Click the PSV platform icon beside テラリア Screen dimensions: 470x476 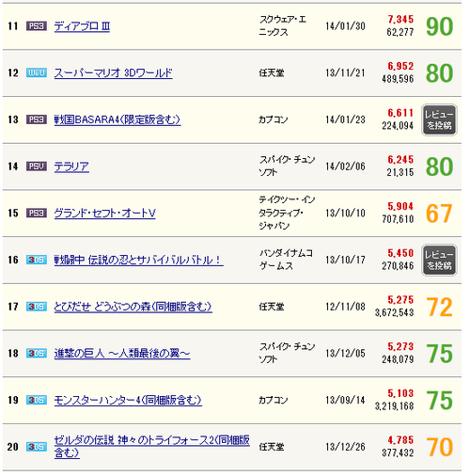tap(37, 167)
